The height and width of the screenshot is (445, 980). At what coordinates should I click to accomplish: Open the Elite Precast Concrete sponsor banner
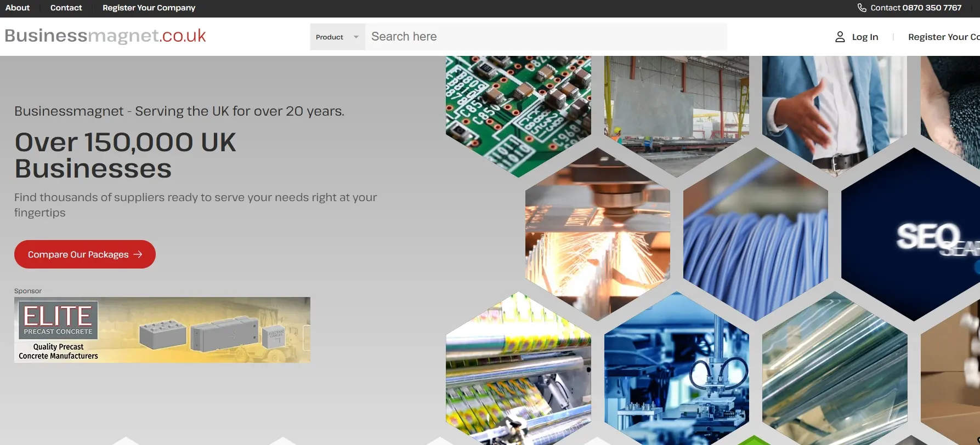tap(162, 330)
